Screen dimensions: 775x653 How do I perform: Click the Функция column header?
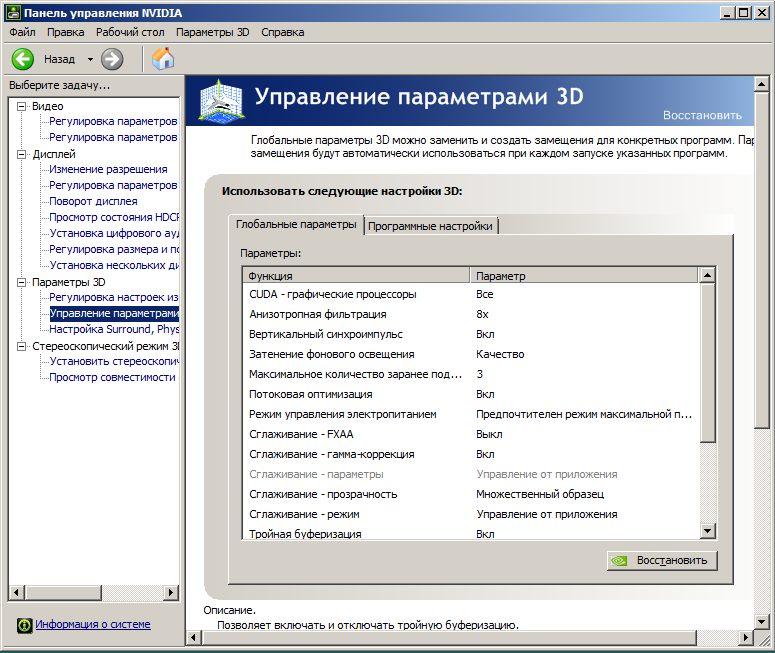[x=356, y=276]
